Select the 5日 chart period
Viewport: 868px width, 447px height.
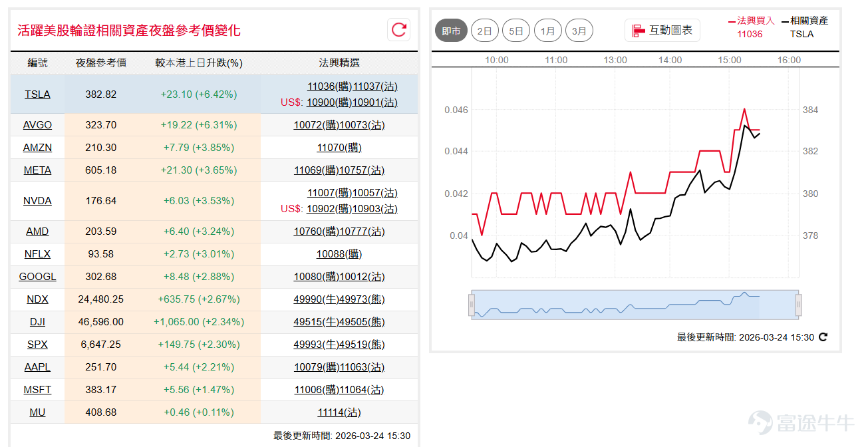pos(516,31)
